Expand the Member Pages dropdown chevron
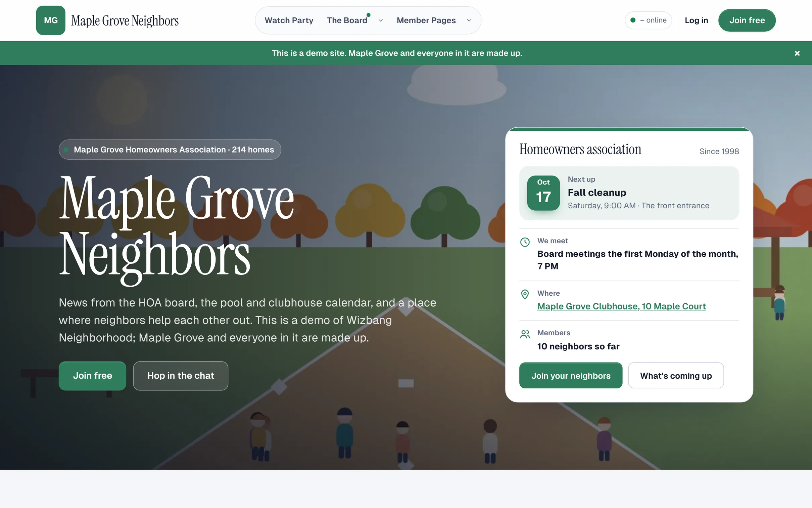 (469, 20)
